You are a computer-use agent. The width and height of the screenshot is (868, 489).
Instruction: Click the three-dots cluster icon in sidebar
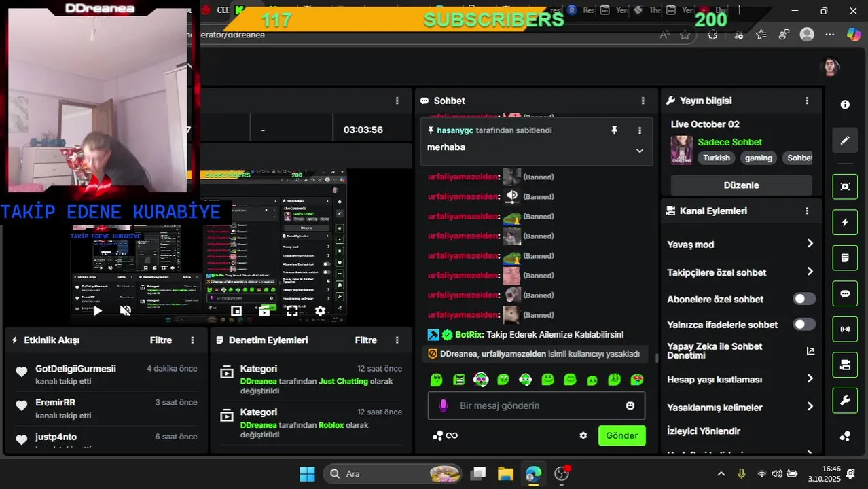coord(845,436)
